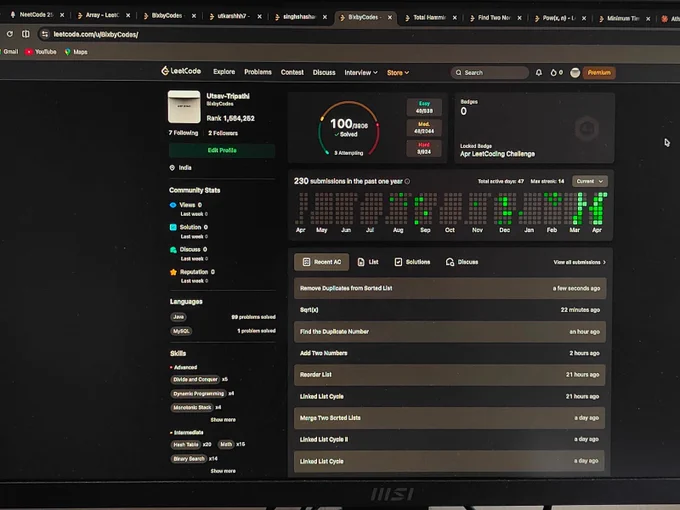
Task: Click the profile avatar thumbnail
Action: pyautogui.click(x=184, y=106)
